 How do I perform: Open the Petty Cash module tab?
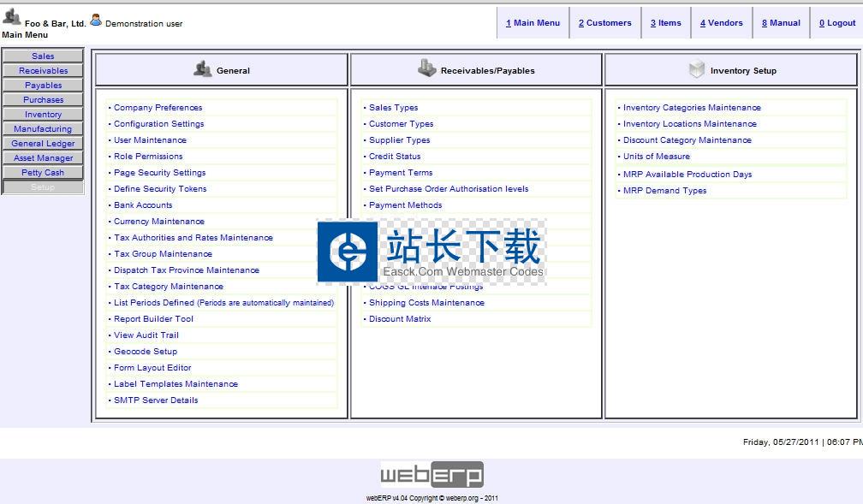[43, 173]
